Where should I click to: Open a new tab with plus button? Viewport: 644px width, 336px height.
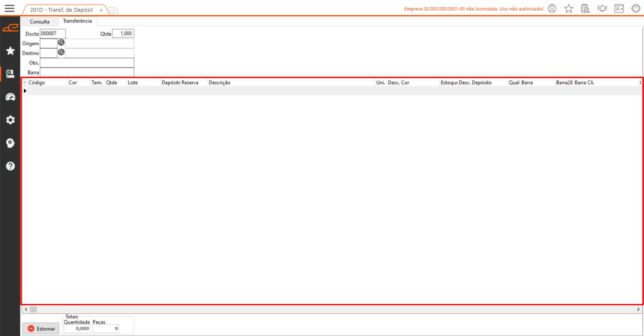[x=114, y=11]
